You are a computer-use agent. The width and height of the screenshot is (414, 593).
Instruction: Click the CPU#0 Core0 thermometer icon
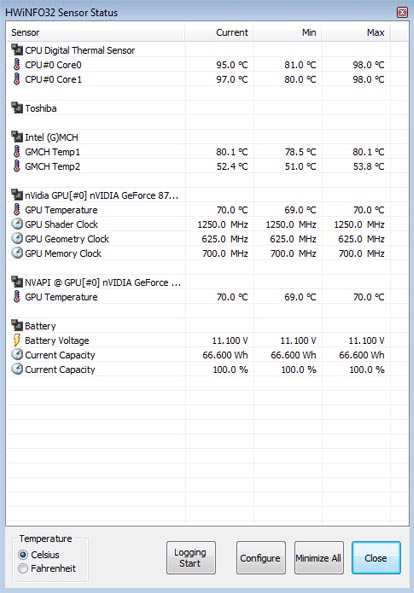pyautogui.click(x=17, y=65)
